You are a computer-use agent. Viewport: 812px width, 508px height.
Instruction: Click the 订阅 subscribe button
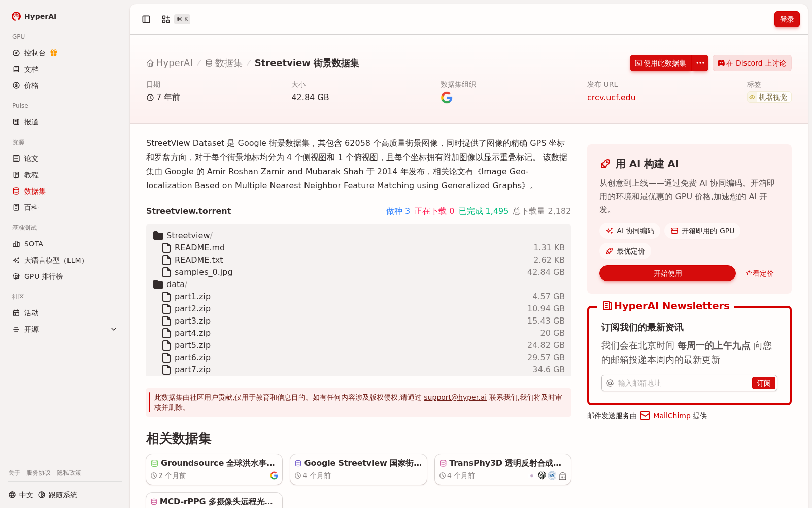(x=763, y=383)
